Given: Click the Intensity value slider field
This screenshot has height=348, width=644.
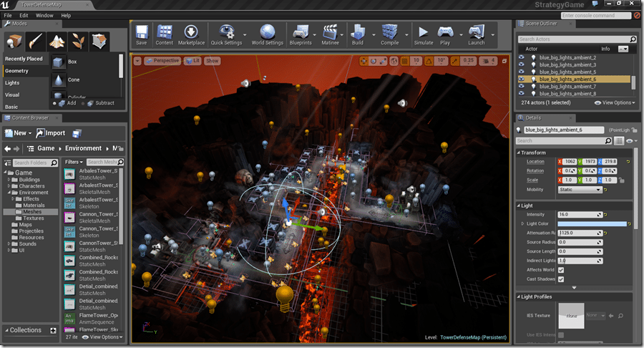Looking at the screenshot, I should pos(580,215).
